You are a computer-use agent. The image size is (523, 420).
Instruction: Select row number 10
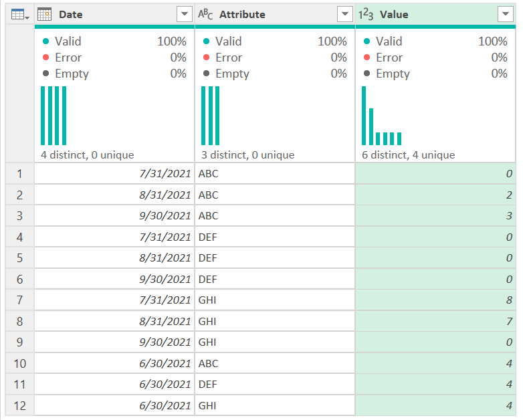[x=19, y=363]
